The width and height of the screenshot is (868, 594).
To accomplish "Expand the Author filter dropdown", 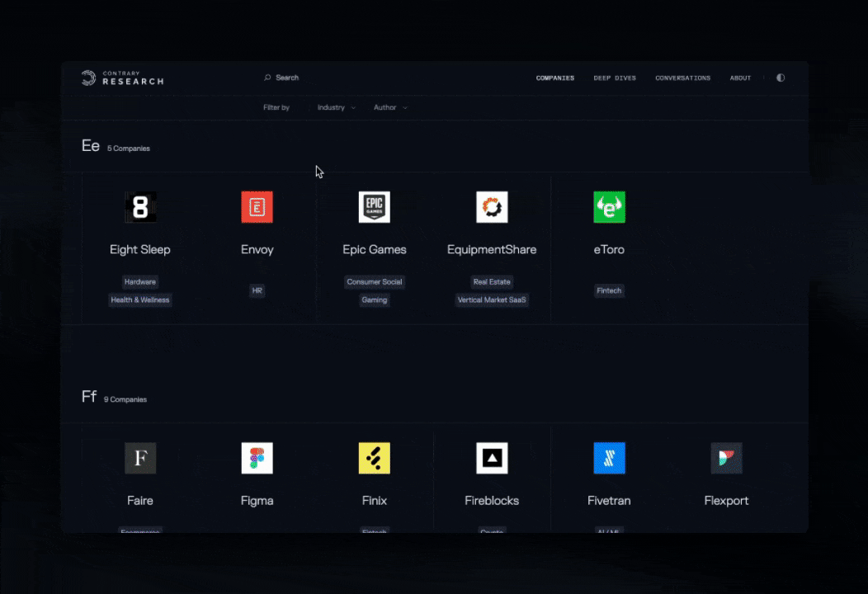I will point(389,108).
